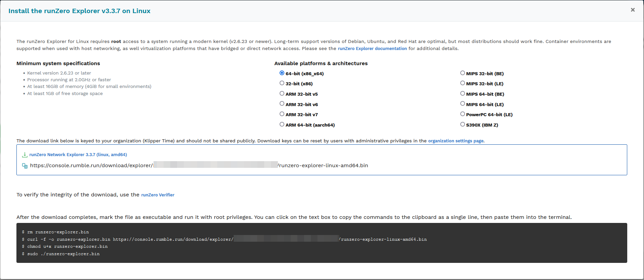644x280 pixels.
Task: Click 'Processor running at 2.0GHz or faster'
Action: (x=69, y=80)
